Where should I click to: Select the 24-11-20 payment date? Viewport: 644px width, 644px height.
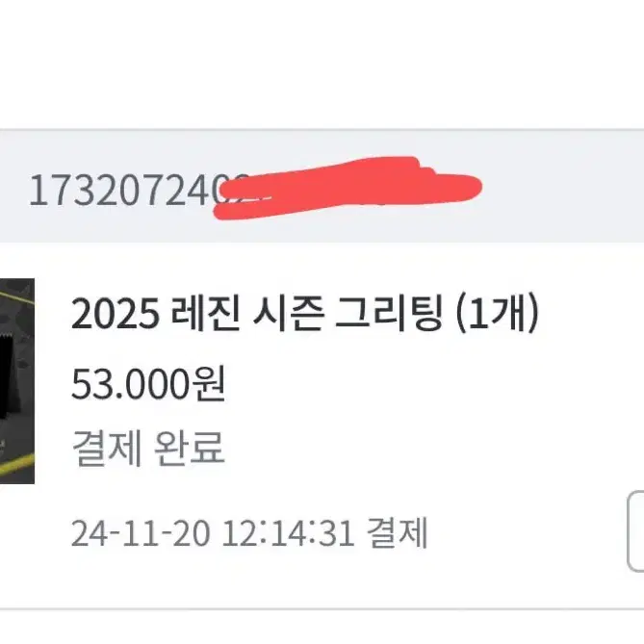click(x=141, y=533)
